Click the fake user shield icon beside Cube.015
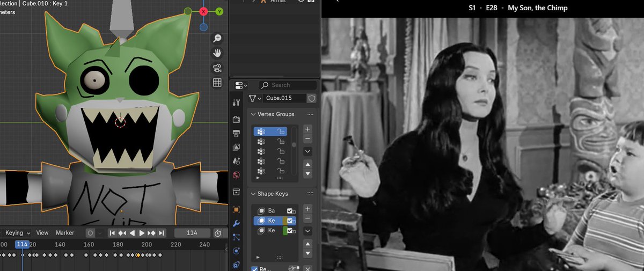This screenshot has height=271, width=644. pos(311,98)
